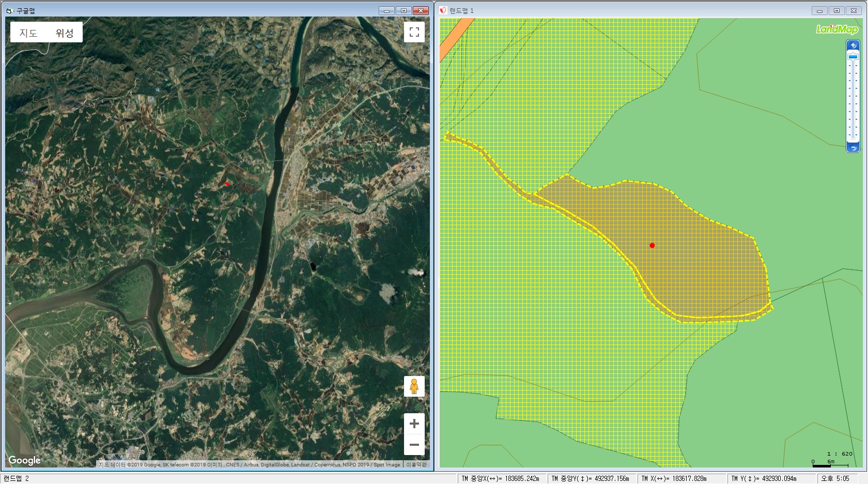Click the 랜드맵 1 window icon
This screenshot has width=868, height=484.
[x=443, y=10]
